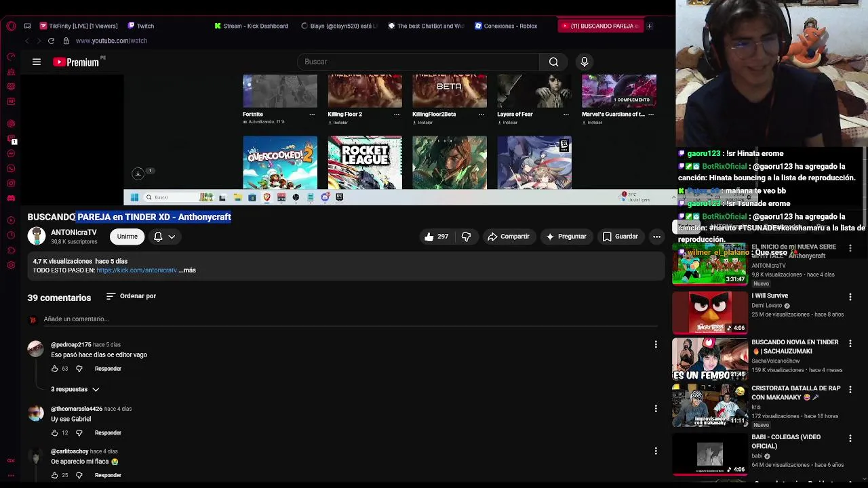
Task: Switch to Stream - Kick Dashboard tab
Action: click(x=252, y=26)
